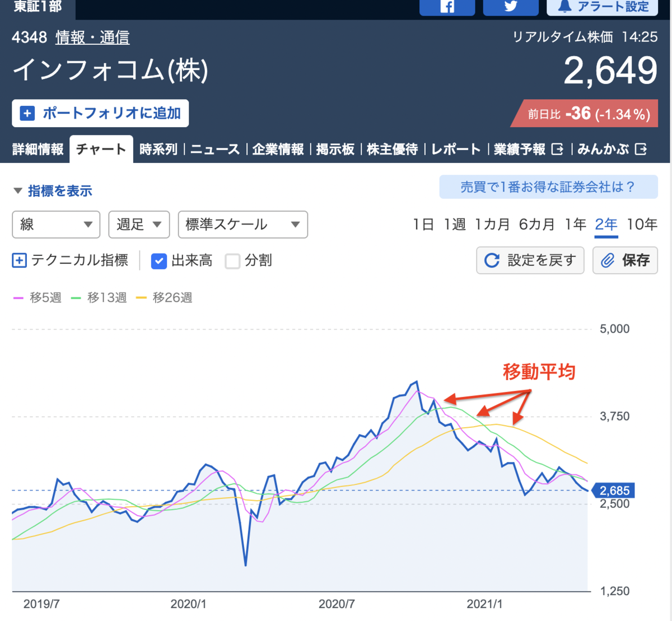Click current price label 2,685
The height and width of the screenshot is (621, 672).
click(x=614, y=491)
